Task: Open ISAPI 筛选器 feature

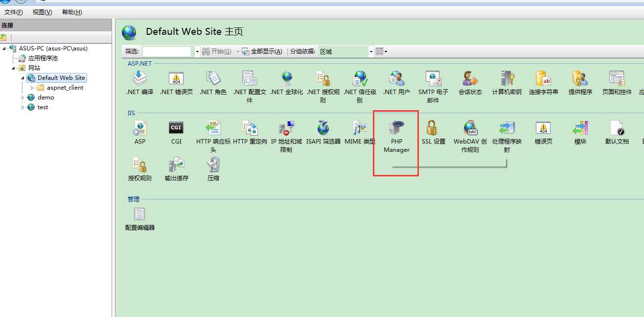Action: 323,132
